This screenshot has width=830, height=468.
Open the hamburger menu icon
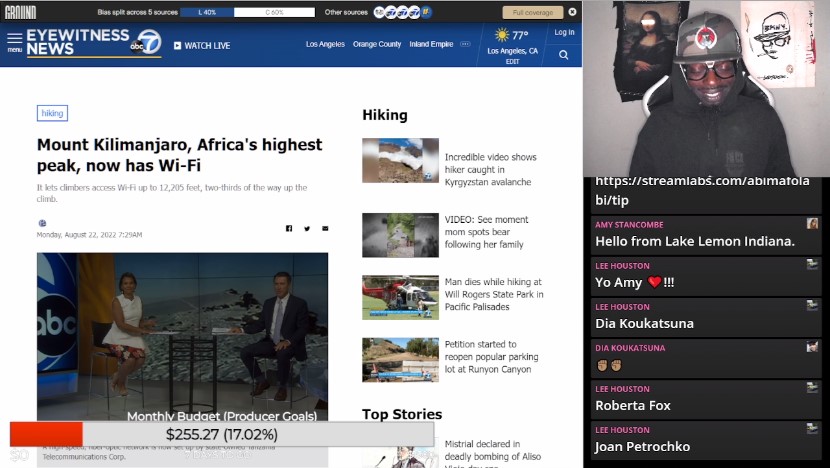pyautogui.click(x=14, y=43)
